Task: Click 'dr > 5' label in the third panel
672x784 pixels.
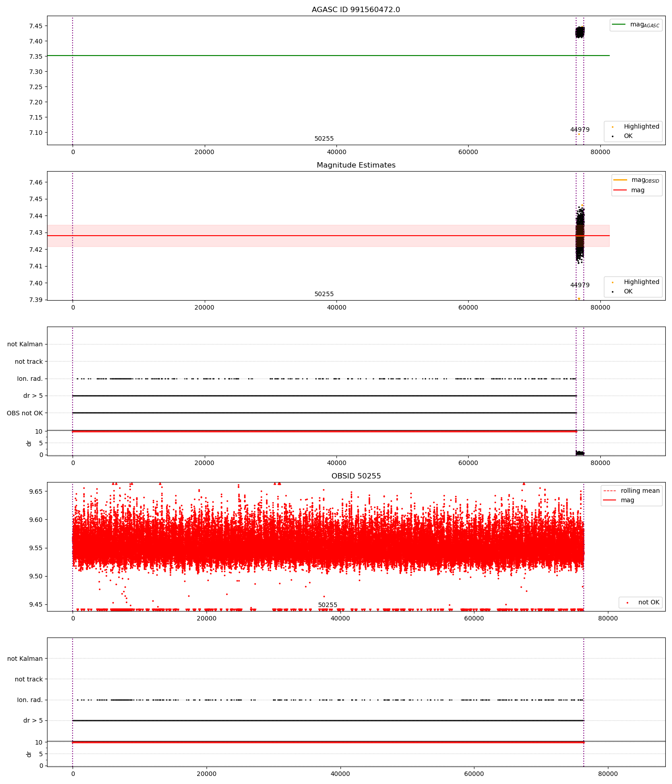Action: pos(33,396)
